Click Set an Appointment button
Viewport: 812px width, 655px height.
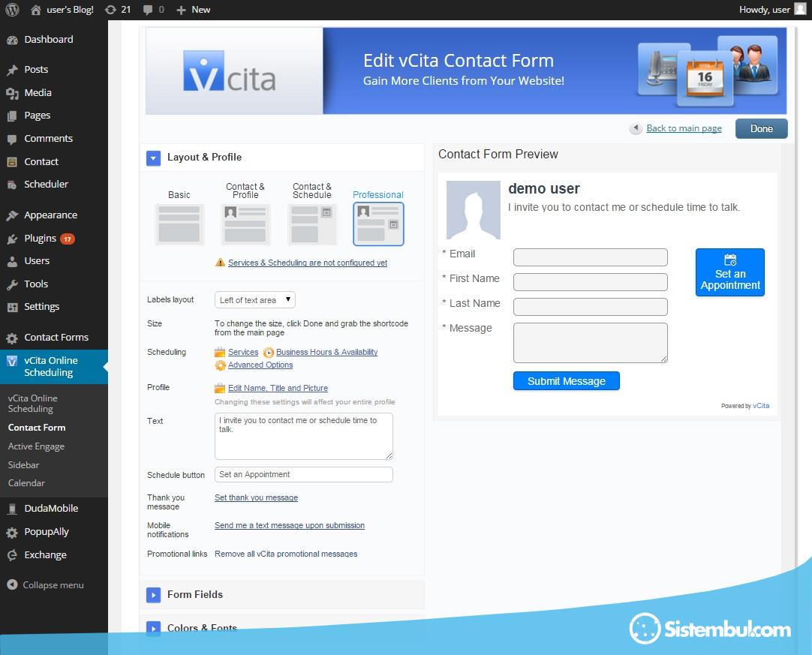pyautogui.click(x=729, y=272)
